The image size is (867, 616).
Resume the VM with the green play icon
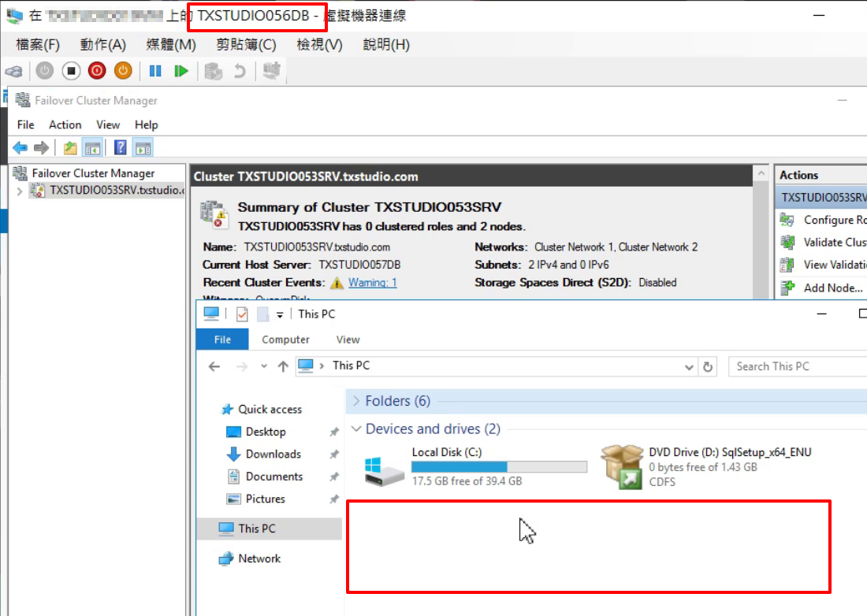pos(180,71)
